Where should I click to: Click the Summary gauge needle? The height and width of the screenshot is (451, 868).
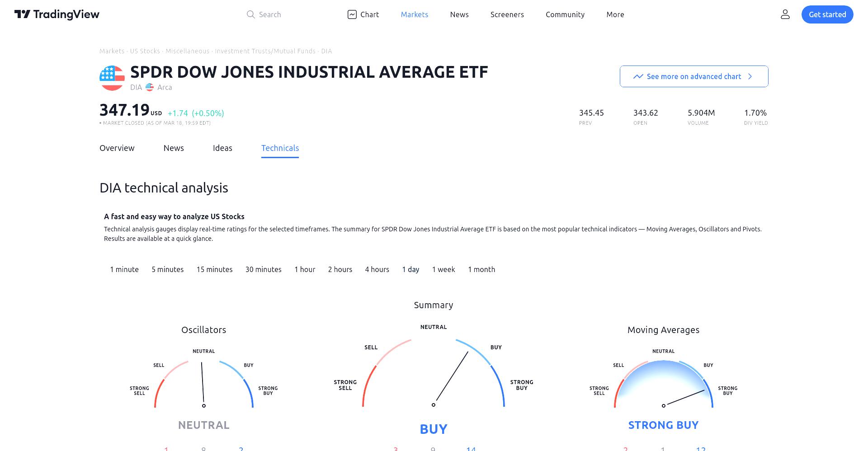[x=451, y=378]
